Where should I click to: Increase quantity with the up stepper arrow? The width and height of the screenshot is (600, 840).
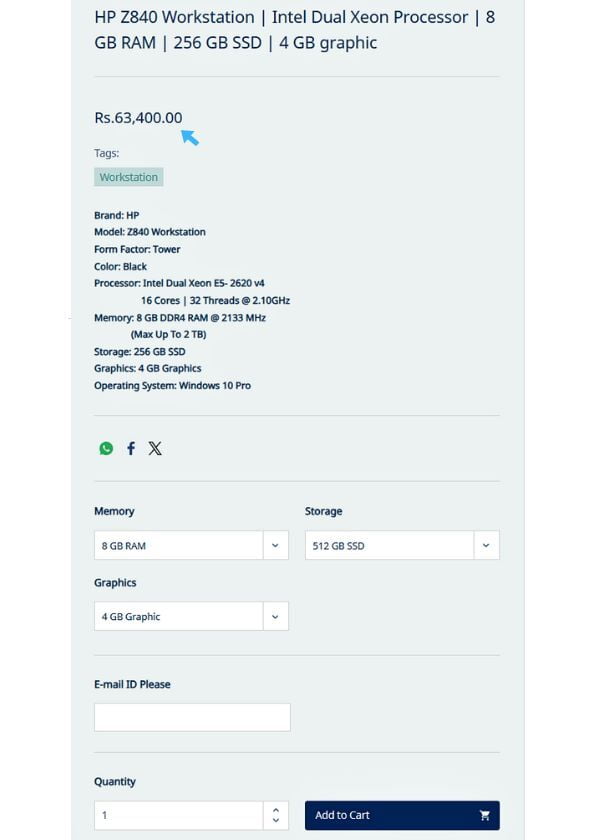pyautogui.click(x=276, y=809)
